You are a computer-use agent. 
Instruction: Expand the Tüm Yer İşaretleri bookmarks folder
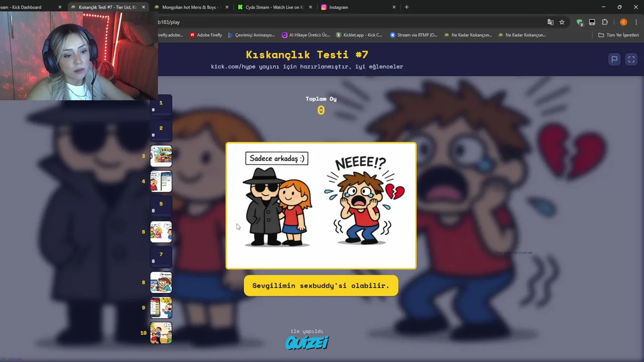click(x=618, y=35)
